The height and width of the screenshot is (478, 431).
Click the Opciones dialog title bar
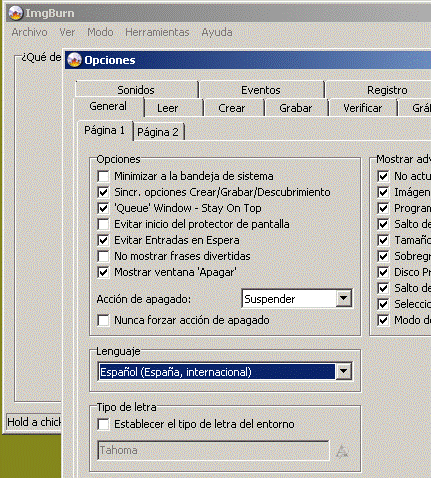248,60
